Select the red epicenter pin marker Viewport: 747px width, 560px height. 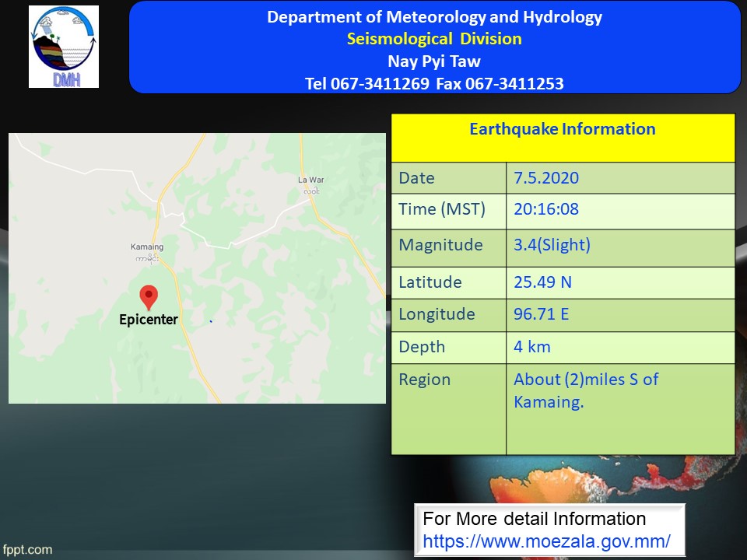point(148,297)
